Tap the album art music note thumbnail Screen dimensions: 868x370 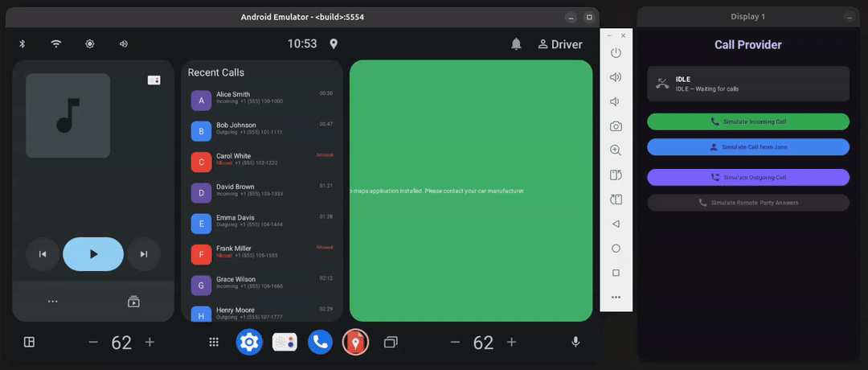click(x=68, y=115)
